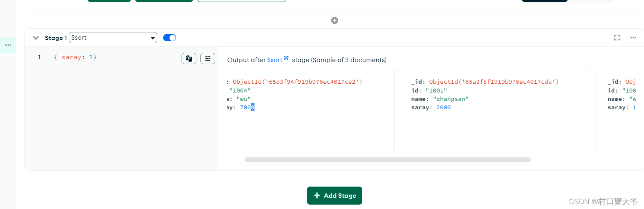644x209 pixels.
Task: Click the name value "zhangsan"
Action: click(x=451, y=99)
